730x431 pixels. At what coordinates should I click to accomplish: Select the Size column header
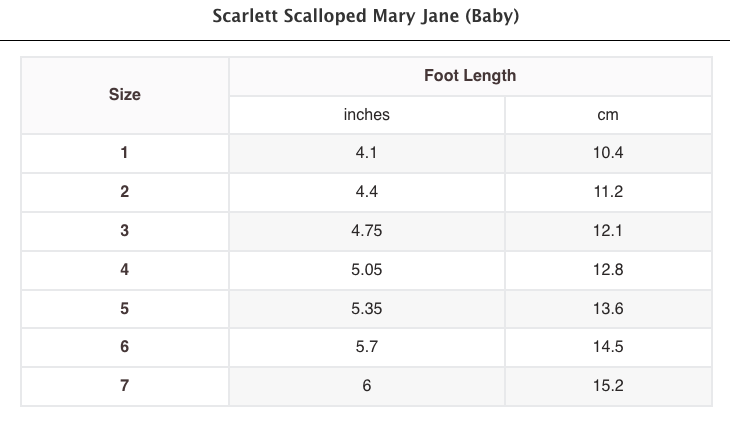124,95
